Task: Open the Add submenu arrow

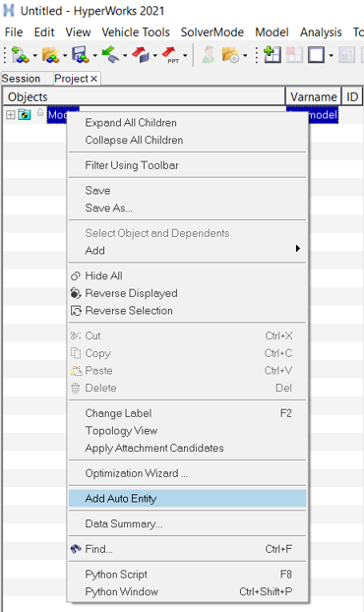Action: tap(298, 249)
